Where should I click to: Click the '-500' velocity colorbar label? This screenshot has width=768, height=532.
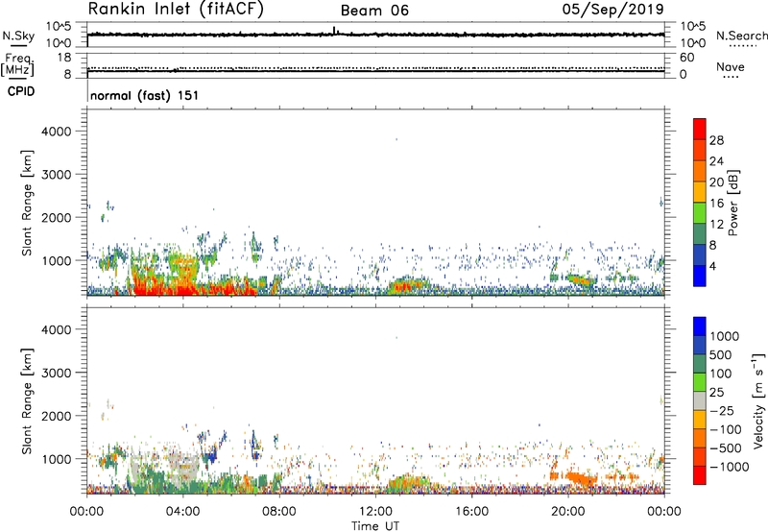[x=725, y=448]
